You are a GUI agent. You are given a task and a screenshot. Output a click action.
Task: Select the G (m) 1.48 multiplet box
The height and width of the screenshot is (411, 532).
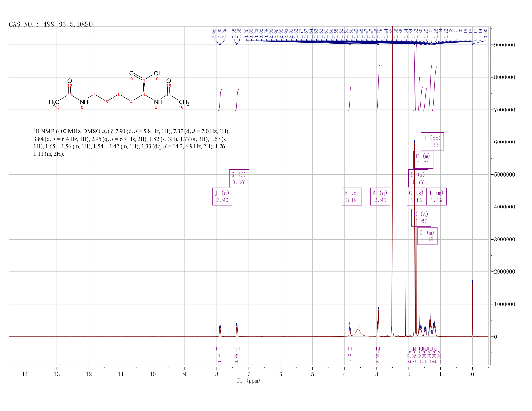coord(427,236)
